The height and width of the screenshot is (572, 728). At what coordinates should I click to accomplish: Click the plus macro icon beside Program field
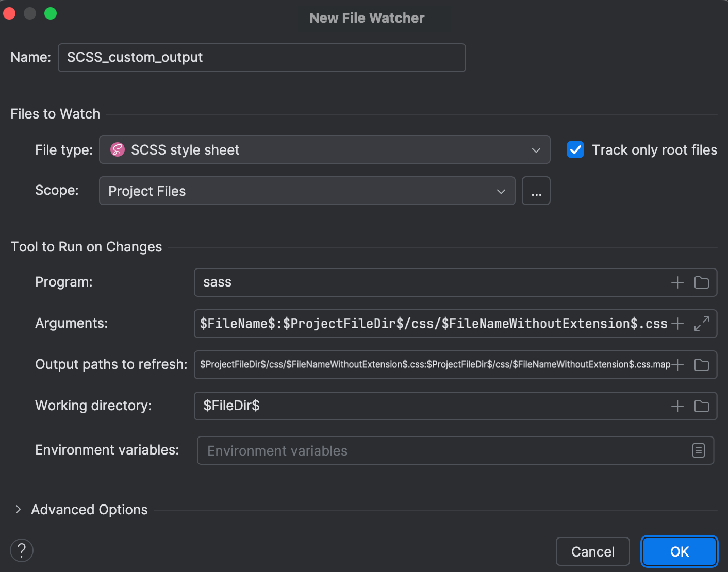pyautogui.click(x=677, y=282)
